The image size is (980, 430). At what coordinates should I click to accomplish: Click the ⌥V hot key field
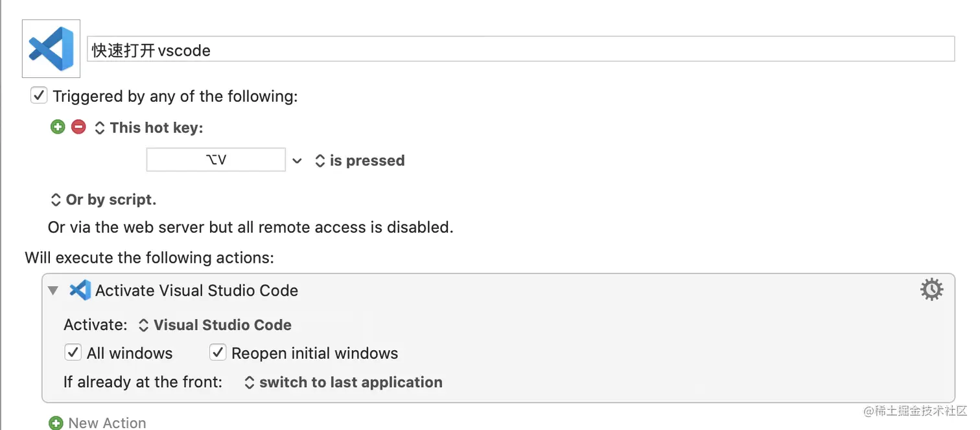point(216,160)
